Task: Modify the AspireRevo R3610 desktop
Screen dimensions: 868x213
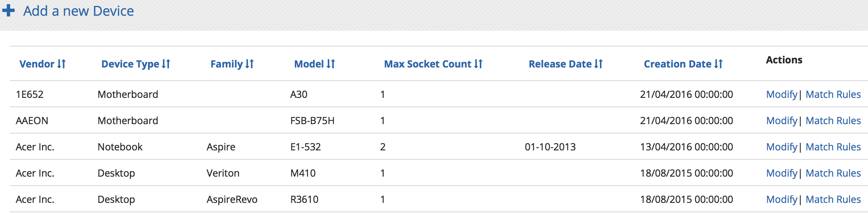Action: (782, 199)
